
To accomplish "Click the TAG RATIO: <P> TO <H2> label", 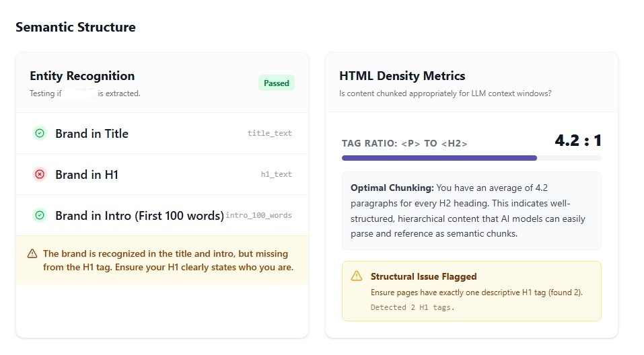I will coord(404,143).
